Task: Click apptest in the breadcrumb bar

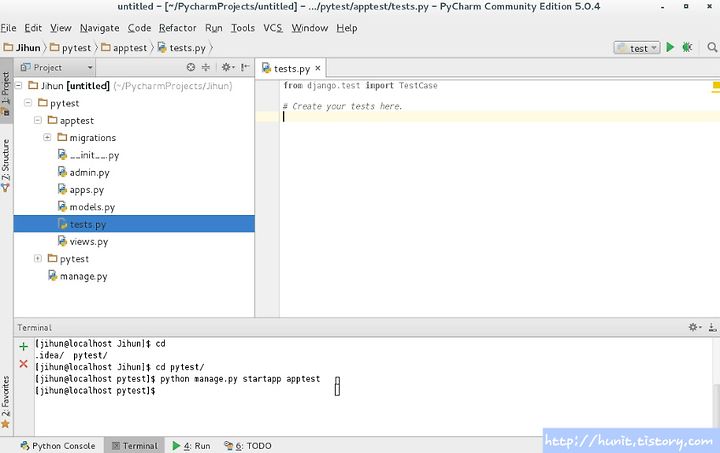Action: pos(124,48)
